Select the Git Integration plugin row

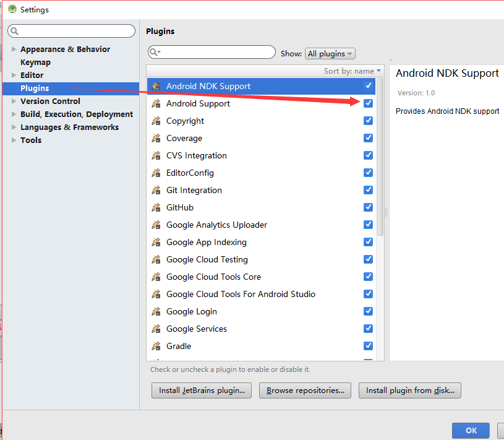(x=261, y=191)
